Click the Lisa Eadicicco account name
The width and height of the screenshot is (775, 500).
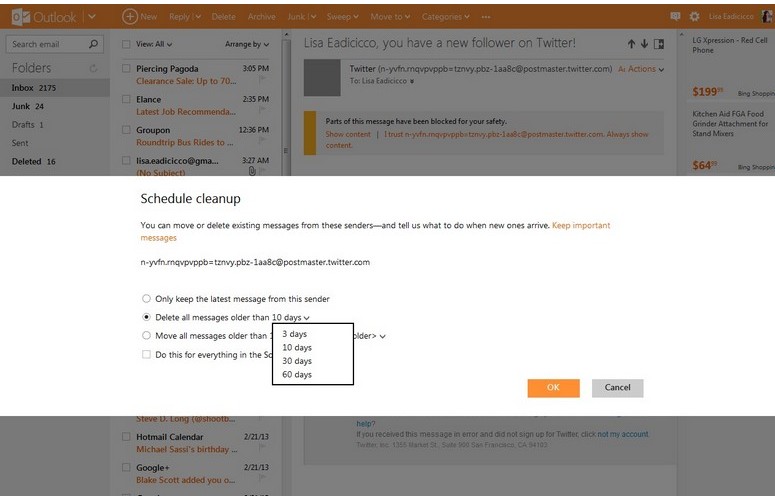click(x=731, y=16)
